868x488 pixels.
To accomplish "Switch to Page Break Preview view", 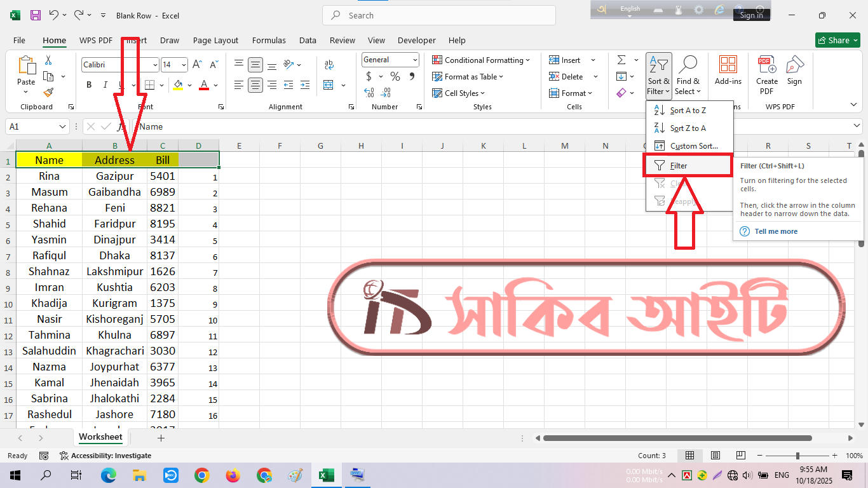I will tap(740, 456).
